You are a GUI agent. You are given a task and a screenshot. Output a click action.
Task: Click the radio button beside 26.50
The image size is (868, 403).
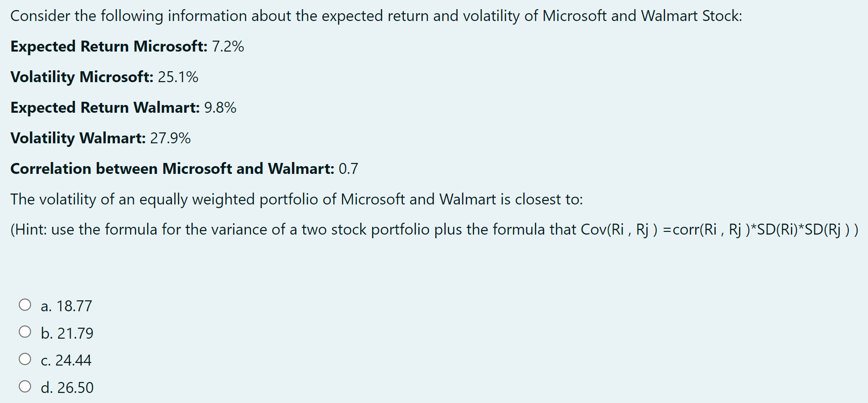(x=25, y=386)
